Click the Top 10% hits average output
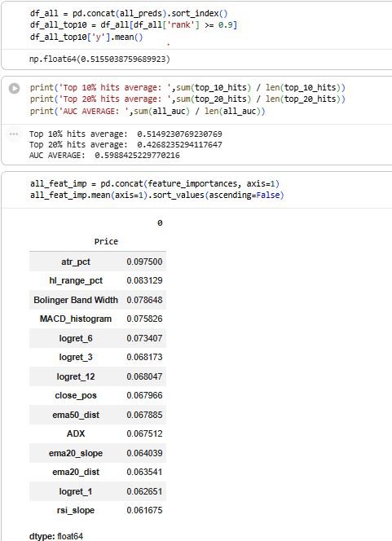Screen dimensions: 392x541 (x=126, y=134)
